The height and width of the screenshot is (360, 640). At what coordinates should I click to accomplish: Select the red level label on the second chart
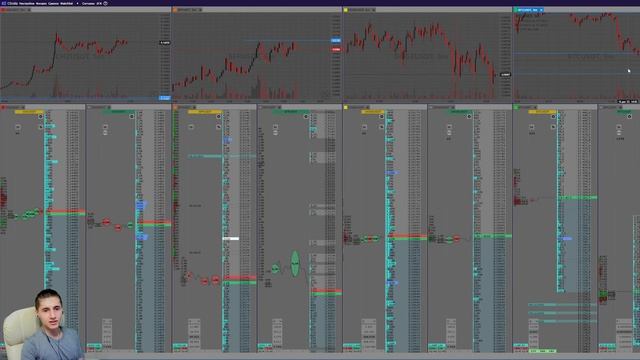[336, 49]
